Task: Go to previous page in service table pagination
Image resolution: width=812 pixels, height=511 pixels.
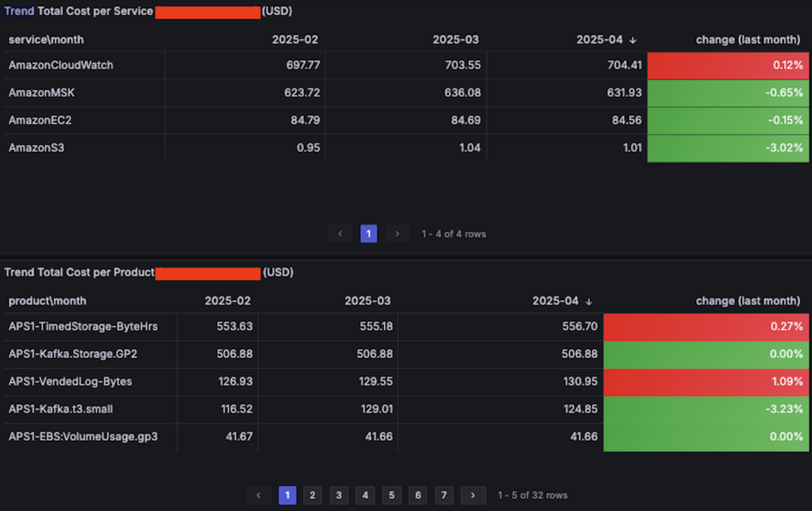Action: coord(340,234)
